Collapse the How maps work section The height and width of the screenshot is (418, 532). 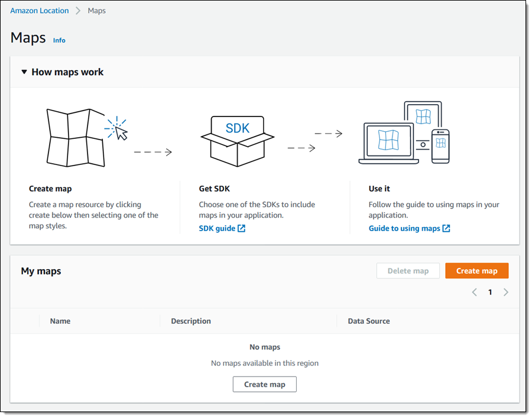[24, 72]
